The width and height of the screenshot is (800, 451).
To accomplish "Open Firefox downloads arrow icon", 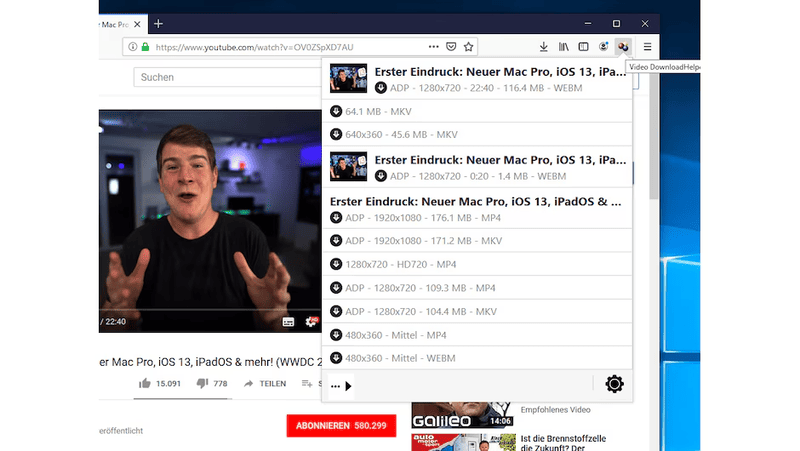I will coord(543,47).
